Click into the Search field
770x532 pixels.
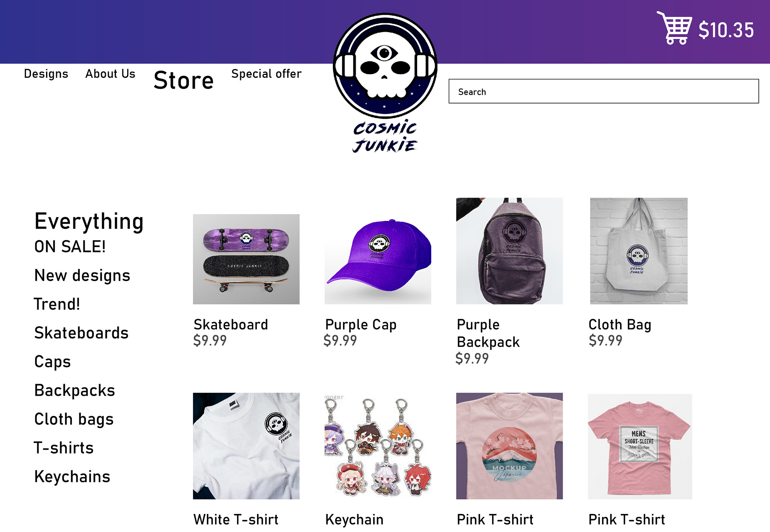pyautogui.click(x=604, y=91)
